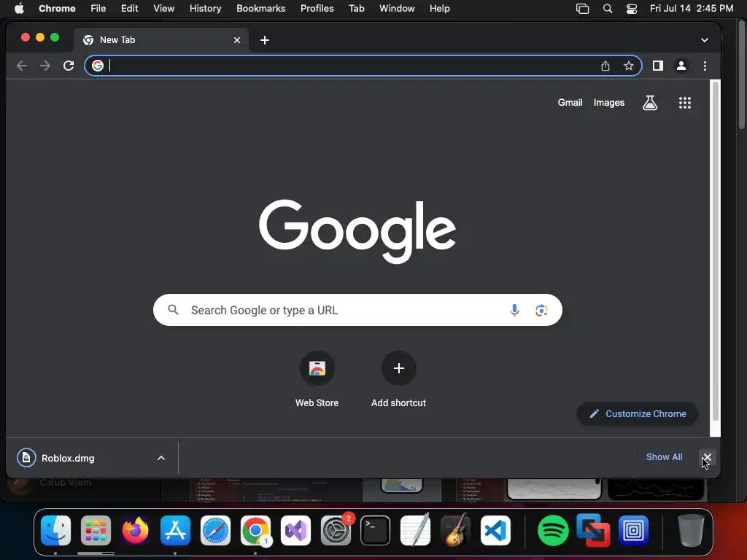747x560 pixels.
Task: Close the New Tab tab
Action: pyautogui.click(x=237, y=40)
